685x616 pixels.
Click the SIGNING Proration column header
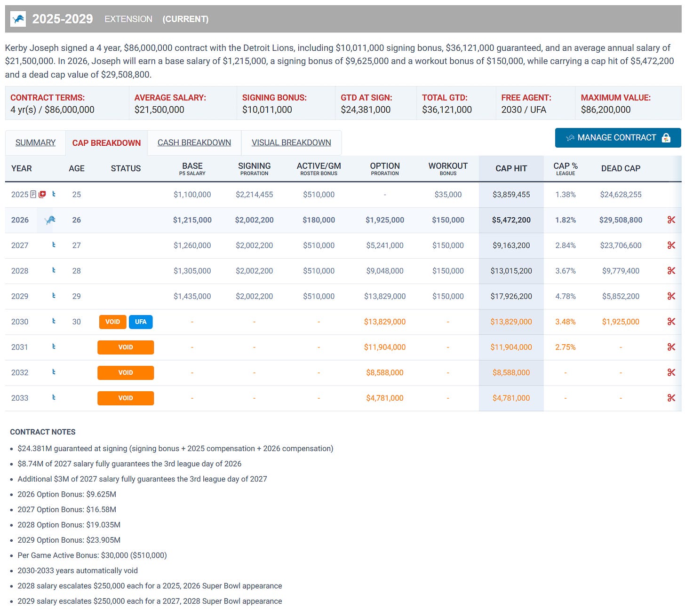tap(254, 169)
